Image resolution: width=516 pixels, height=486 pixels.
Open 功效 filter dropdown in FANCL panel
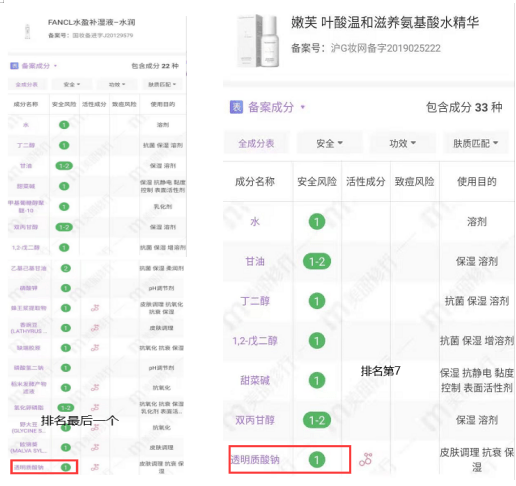(117, 84)
